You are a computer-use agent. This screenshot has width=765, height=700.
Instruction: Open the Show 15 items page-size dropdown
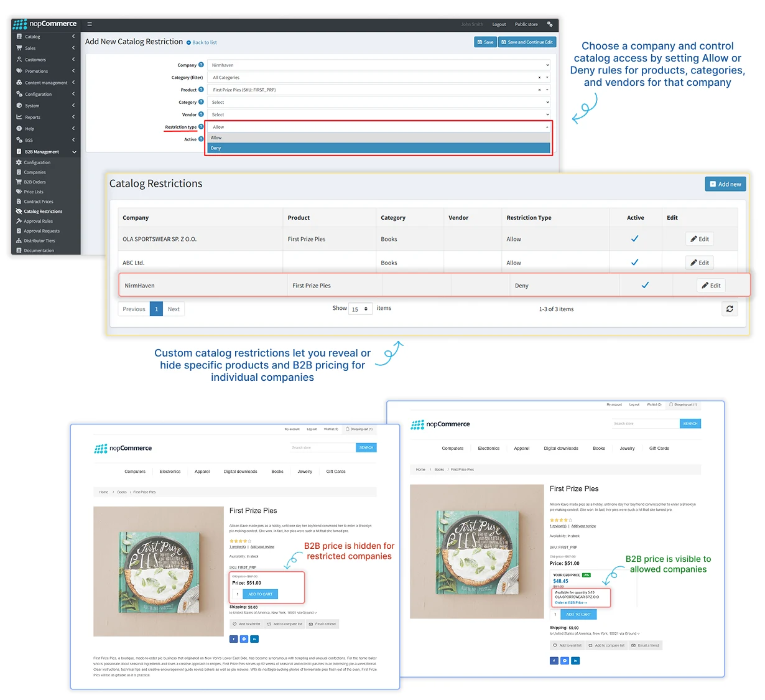pyautogui.click(x=361, y=309)
